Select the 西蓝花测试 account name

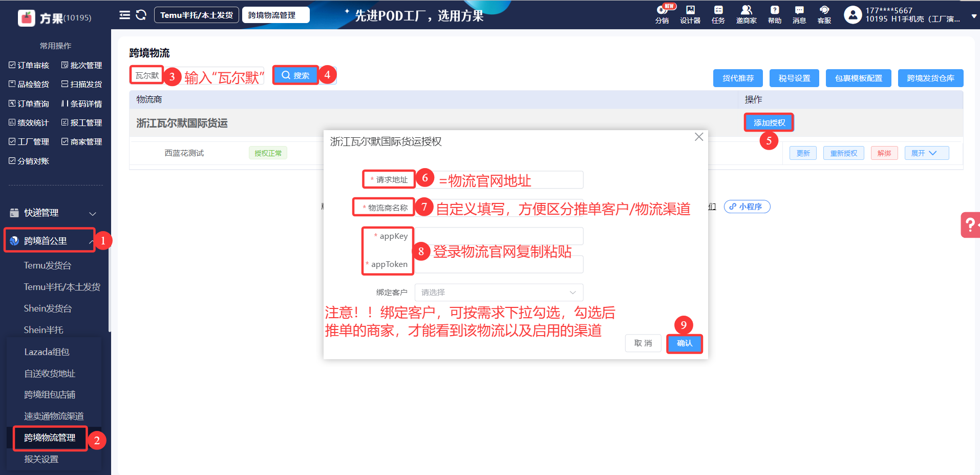coord(184,153)
